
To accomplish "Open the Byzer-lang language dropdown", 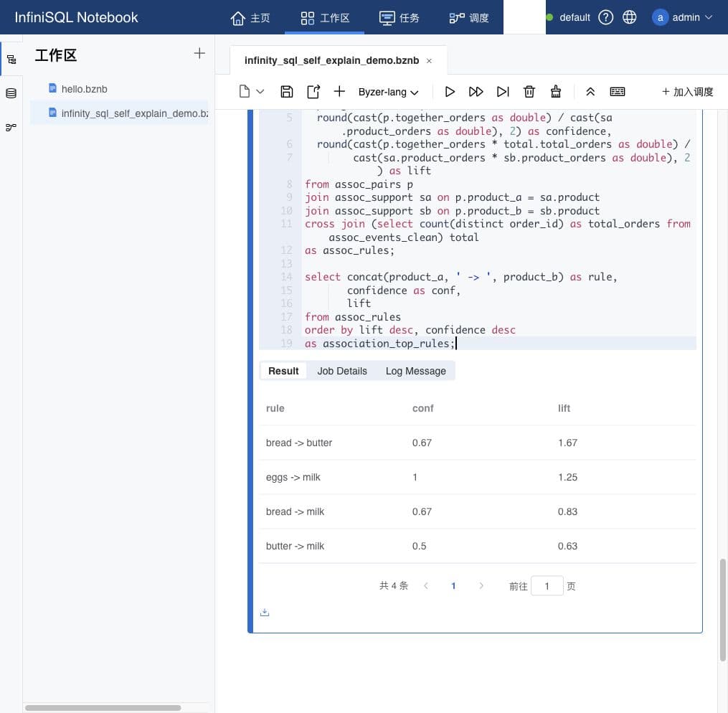I will point(388,92).
